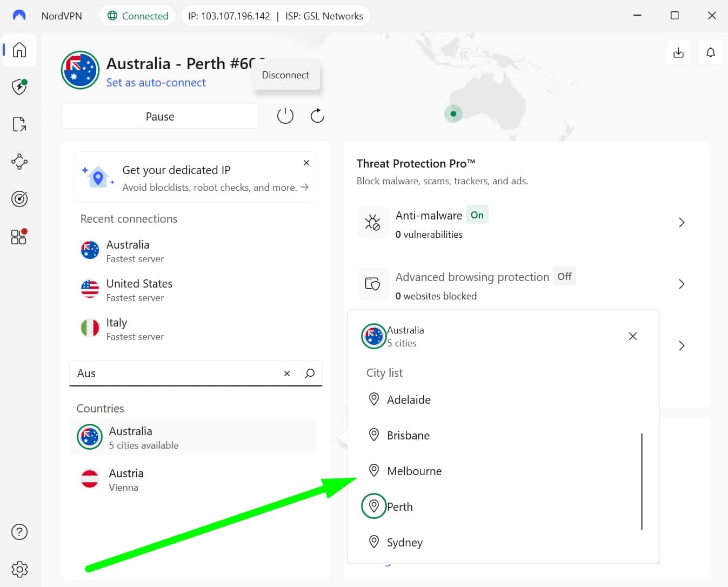Close the Australia city list popup
Screen dimensions: 728x587
point(633,336)
